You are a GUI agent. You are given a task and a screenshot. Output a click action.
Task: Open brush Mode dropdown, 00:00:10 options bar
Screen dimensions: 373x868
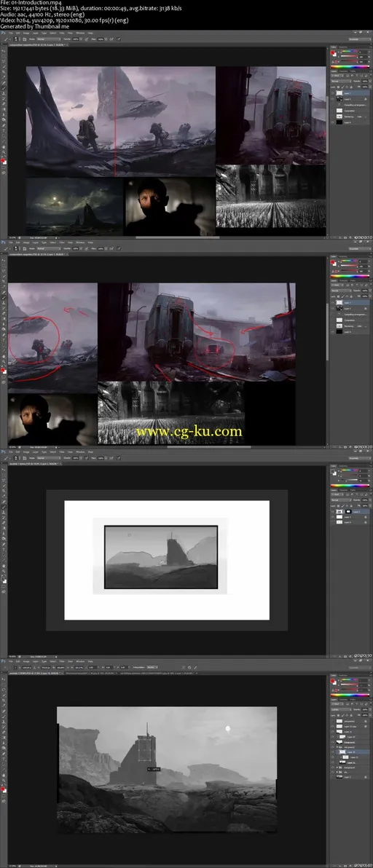point(48,39)
